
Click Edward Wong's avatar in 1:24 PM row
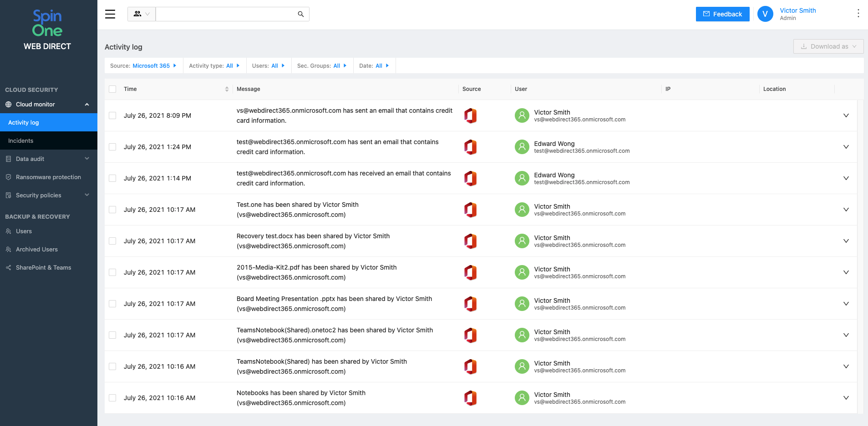click(x=522, y=147)
